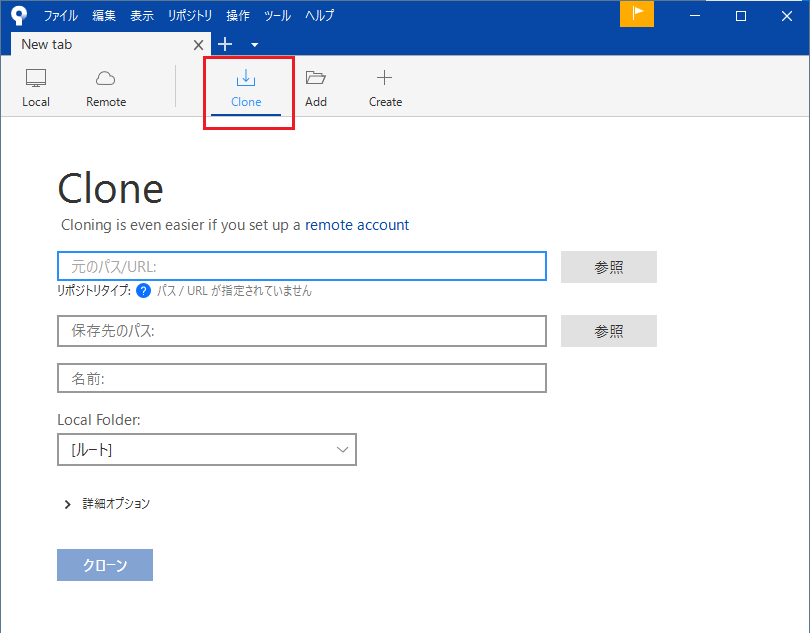Click 参照 beside the source path field

(609, 267)
